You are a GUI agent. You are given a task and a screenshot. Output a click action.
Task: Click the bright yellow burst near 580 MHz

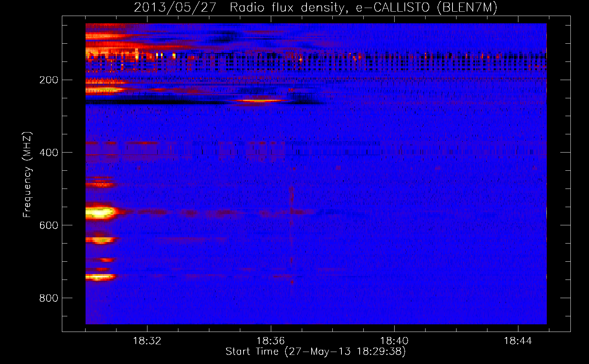(100, 212)
